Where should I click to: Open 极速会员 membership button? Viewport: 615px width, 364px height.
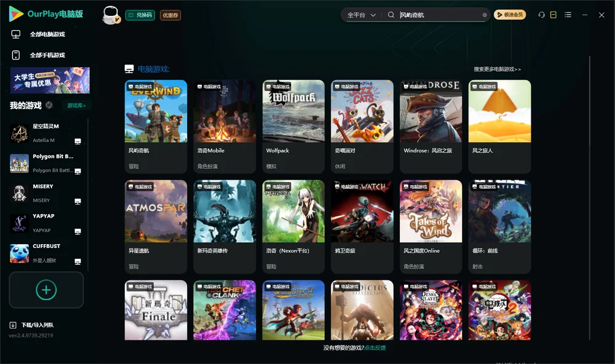510,15
